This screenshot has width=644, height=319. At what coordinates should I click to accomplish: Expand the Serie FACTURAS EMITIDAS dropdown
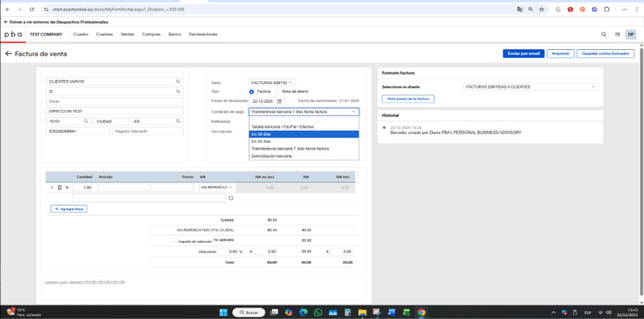(x=272, y=83)
